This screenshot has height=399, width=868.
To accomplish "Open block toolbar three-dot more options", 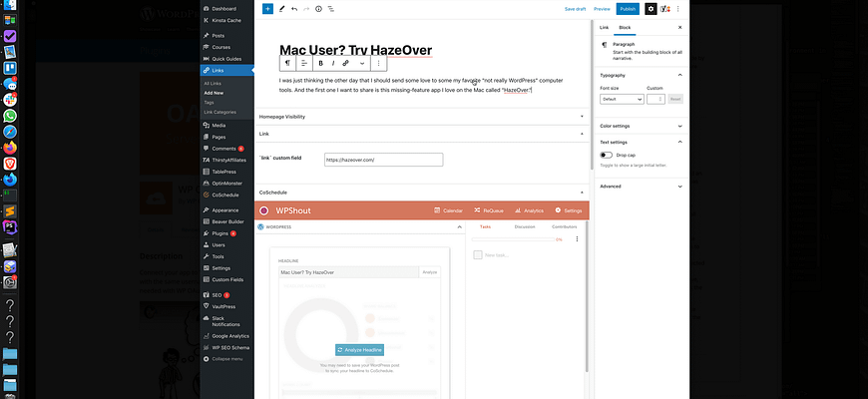I will [379, 63].
